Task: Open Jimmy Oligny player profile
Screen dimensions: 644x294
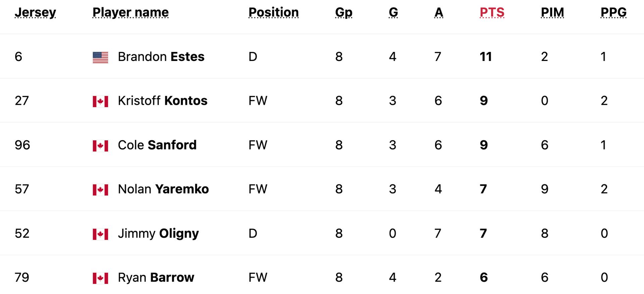Action: 158,233
